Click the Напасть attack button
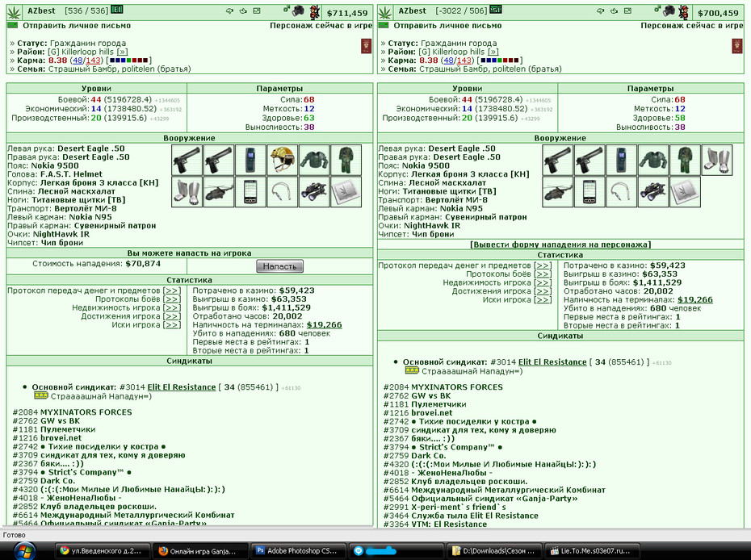 279,266
